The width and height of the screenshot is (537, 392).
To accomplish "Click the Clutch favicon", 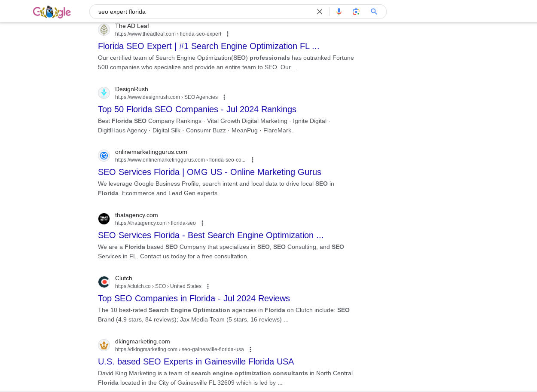I will click(104, 282).
